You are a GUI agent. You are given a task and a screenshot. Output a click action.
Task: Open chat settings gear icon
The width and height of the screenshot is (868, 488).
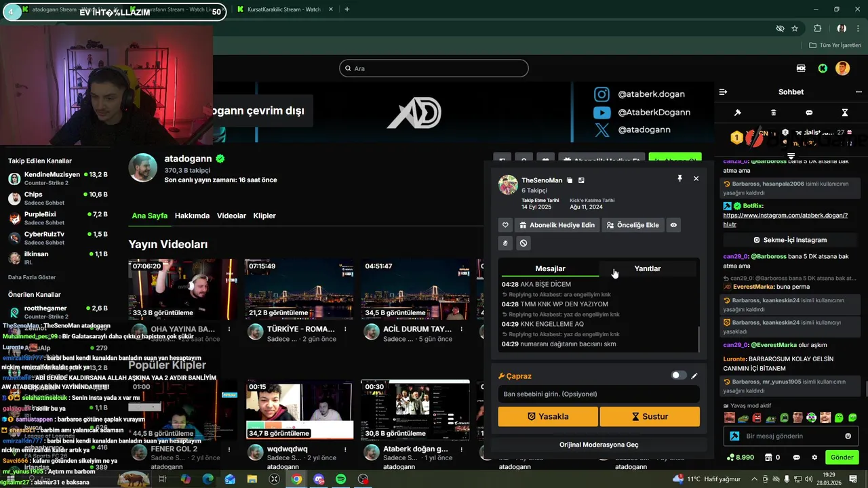tap(814, 457)
